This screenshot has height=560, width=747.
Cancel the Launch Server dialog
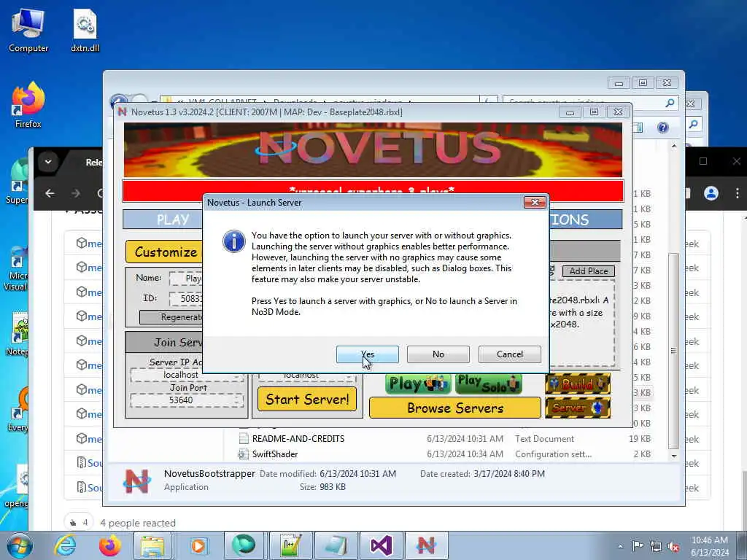point(510,354)
